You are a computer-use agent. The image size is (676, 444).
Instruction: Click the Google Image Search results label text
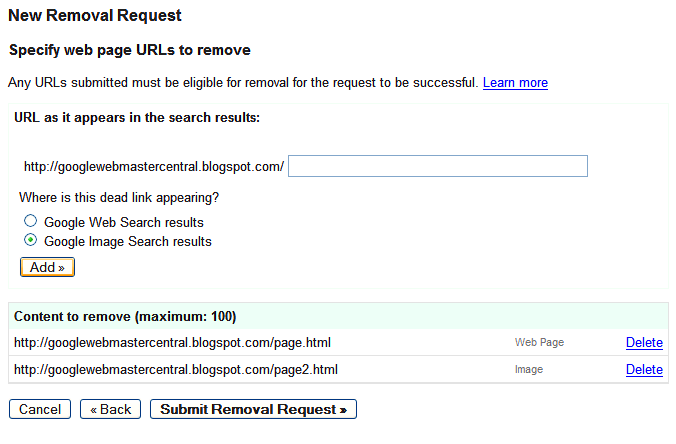pyautogui.click(x=128, y=241)
